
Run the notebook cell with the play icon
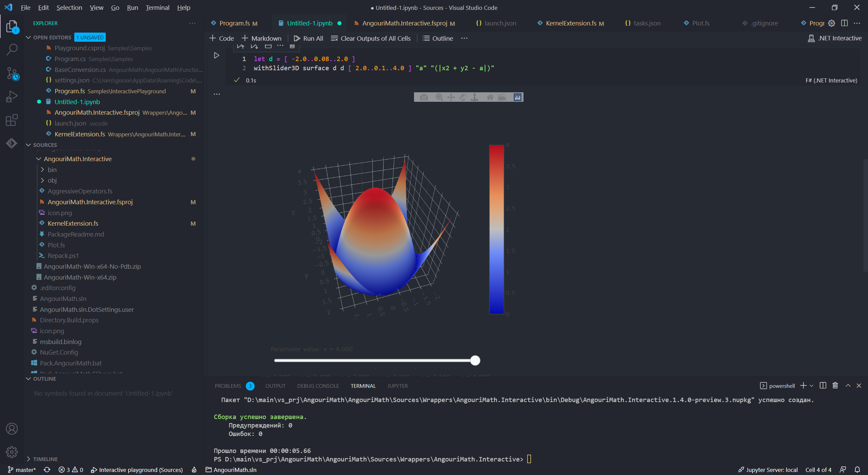(x=217, y=55)
